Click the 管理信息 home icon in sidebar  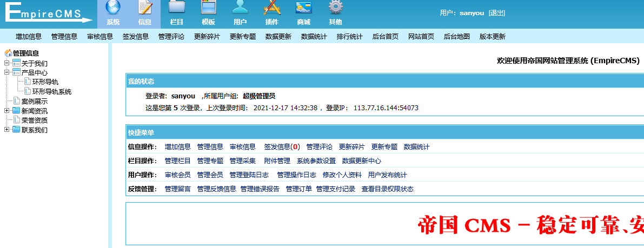[8, 53]
